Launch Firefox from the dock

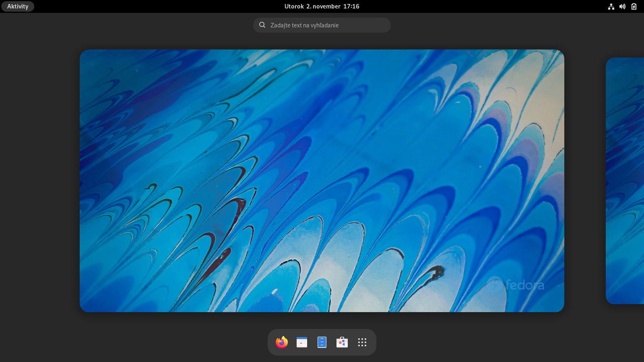(x=282, y=342)
